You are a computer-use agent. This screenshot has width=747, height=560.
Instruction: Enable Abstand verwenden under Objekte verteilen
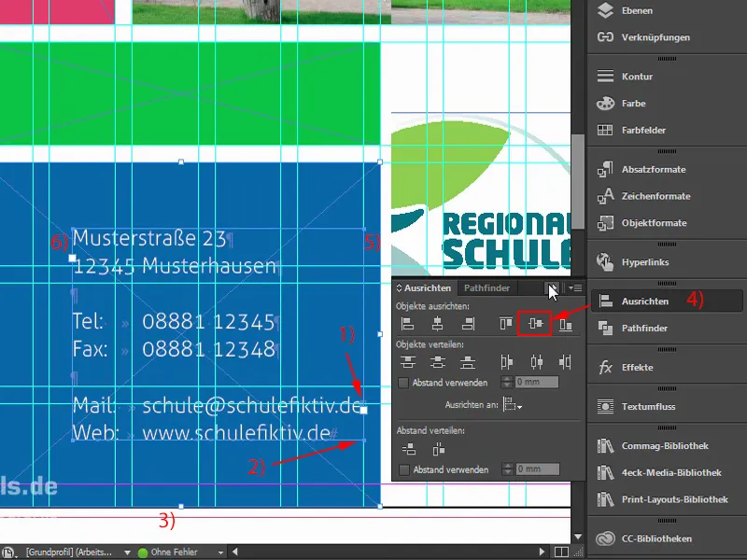tap(403, 383)
